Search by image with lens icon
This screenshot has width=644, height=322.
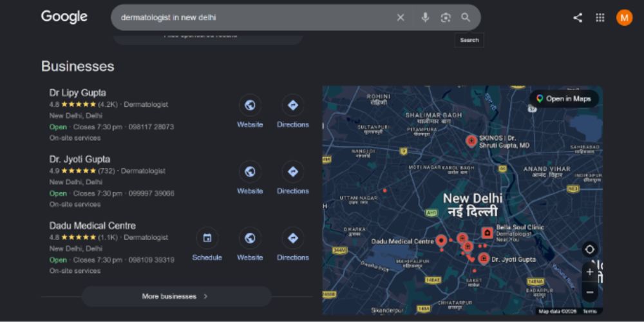tap(446, 17)
